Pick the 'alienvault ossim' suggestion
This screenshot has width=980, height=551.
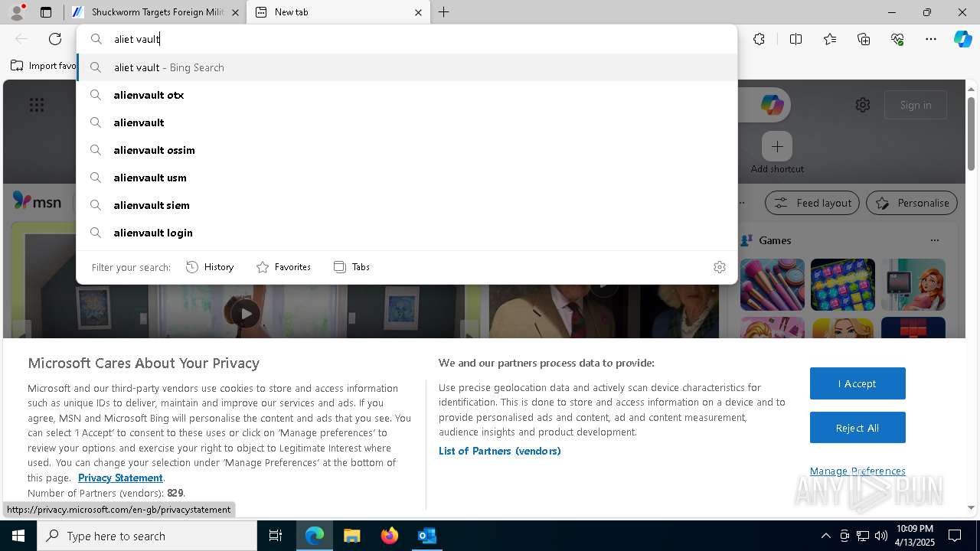[407, 150]
